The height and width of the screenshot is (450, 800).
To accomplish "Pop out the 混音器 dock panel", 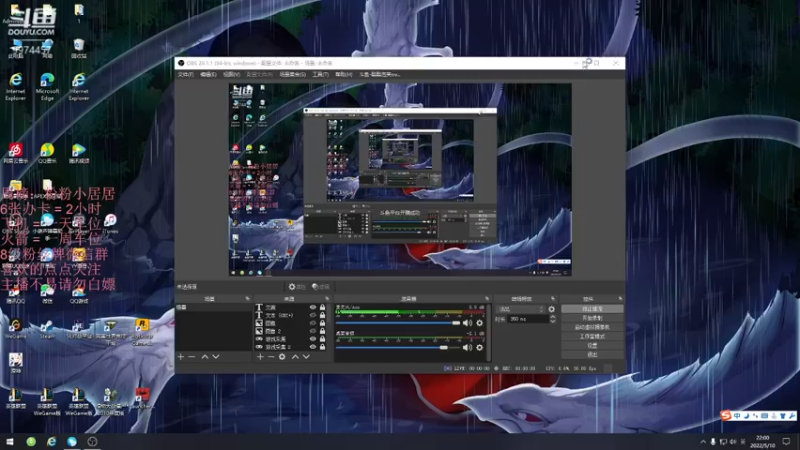I will 487,298.
